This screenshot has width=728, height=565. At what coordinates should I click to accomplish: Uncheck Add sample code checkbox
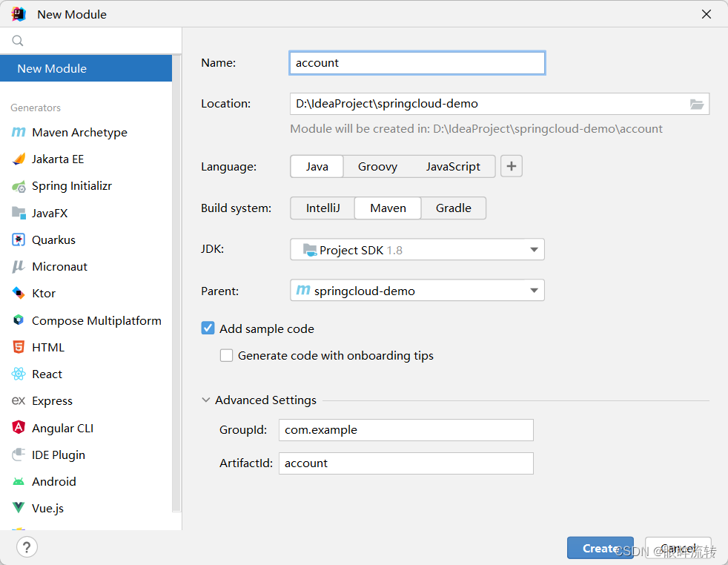[x=208, y=328]
